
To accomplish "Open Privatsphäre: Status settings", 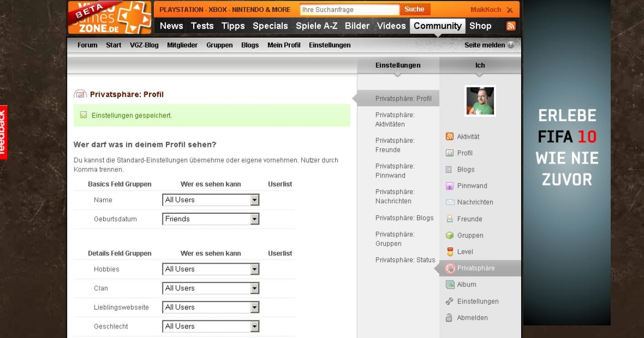I will coord(405,260).
